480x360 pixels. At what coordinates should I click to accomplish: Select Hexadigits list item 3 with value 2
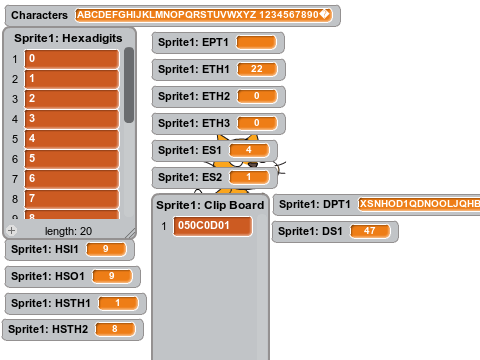tap(72, 99)
